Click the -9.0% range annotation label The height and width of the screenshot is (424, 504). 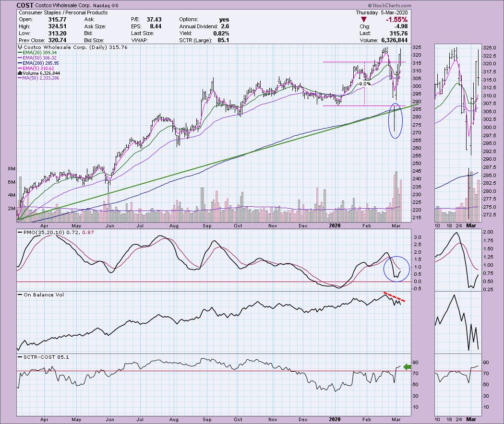(x=364, y=84)
